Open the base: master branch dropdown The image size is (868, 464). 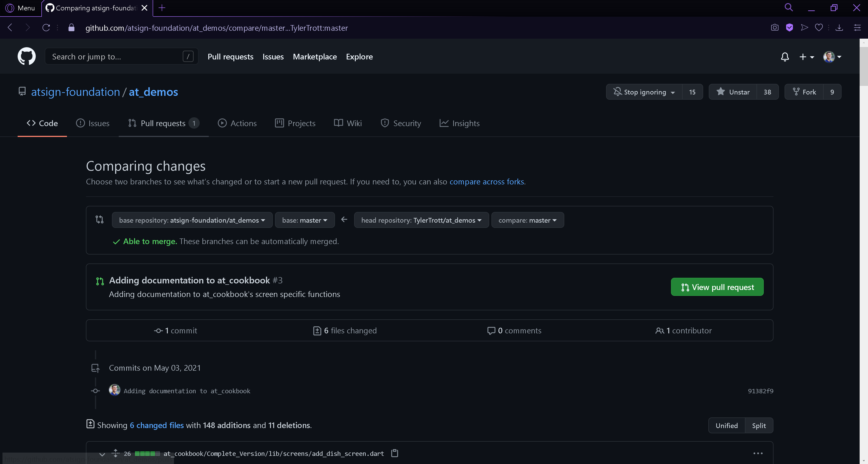(305, 220)
